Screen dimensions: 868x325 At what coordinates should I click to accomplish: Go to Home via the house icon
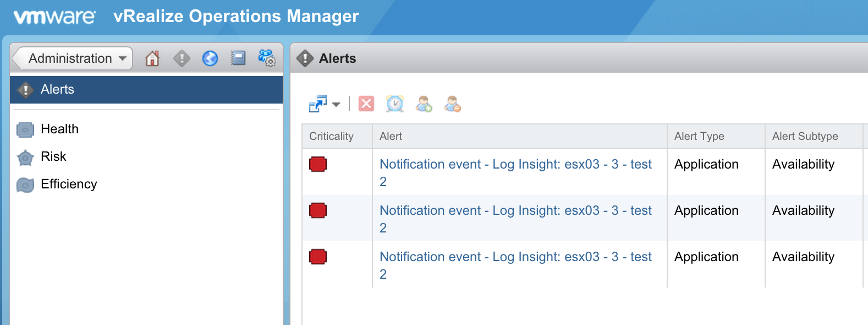point(152,58)
